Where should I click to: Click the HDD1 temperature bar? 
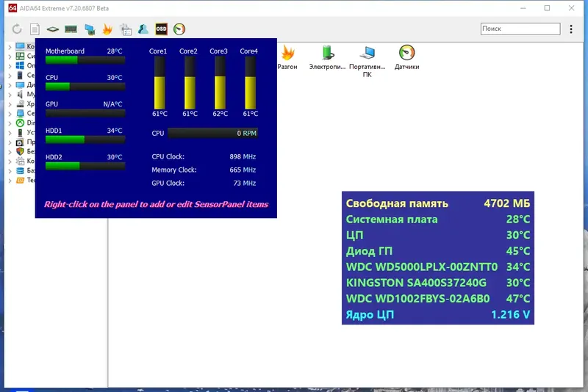coord(85,139)
